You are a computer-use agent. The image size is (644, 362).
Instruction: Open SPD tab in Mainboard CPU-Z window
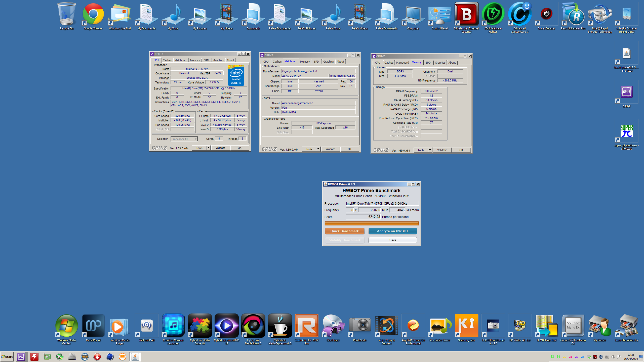(x=316, y=62)
